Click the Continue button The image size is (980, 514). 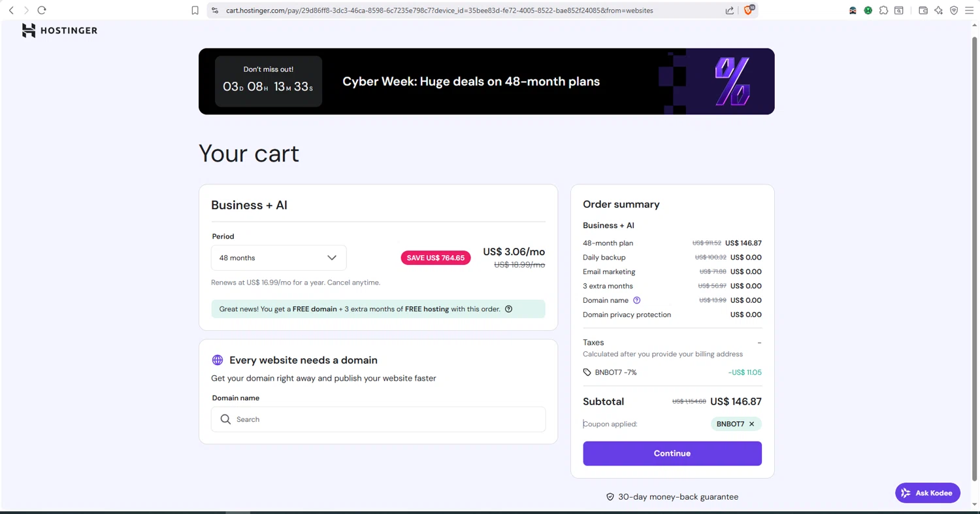[672, 453]
